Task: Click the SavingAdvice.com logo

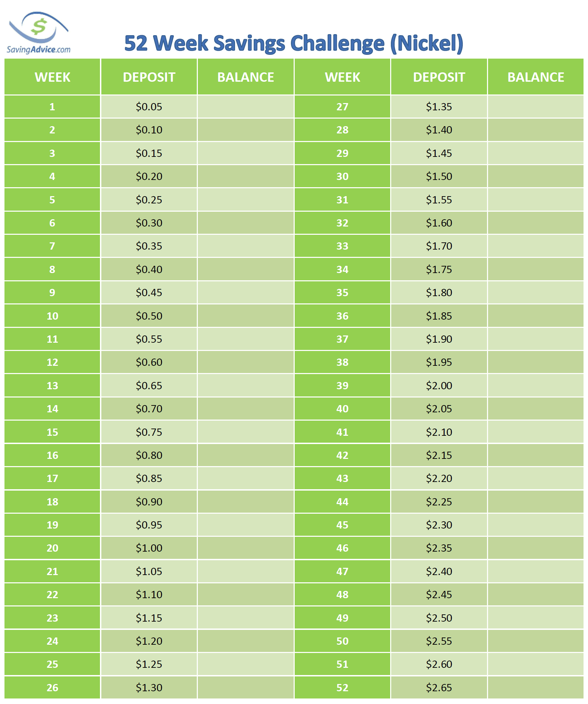Action: 39,33
